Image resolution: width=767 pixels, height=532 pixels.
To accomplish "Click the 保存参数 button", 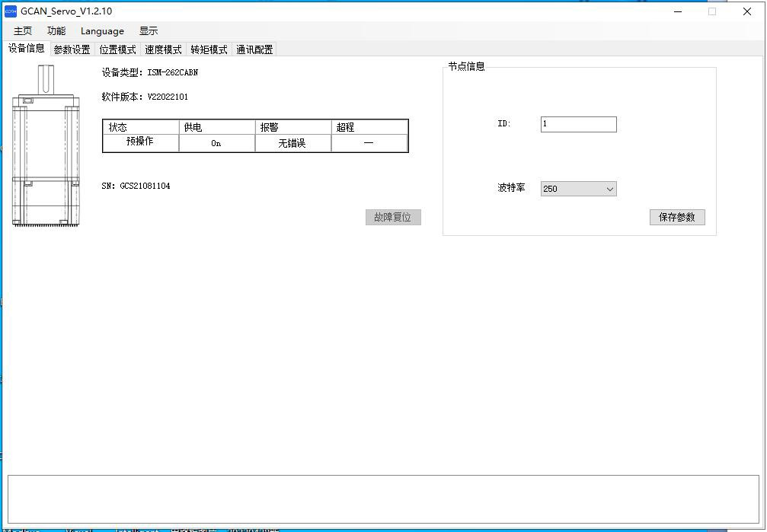I will pyautogui.click(x=677, y=217).
